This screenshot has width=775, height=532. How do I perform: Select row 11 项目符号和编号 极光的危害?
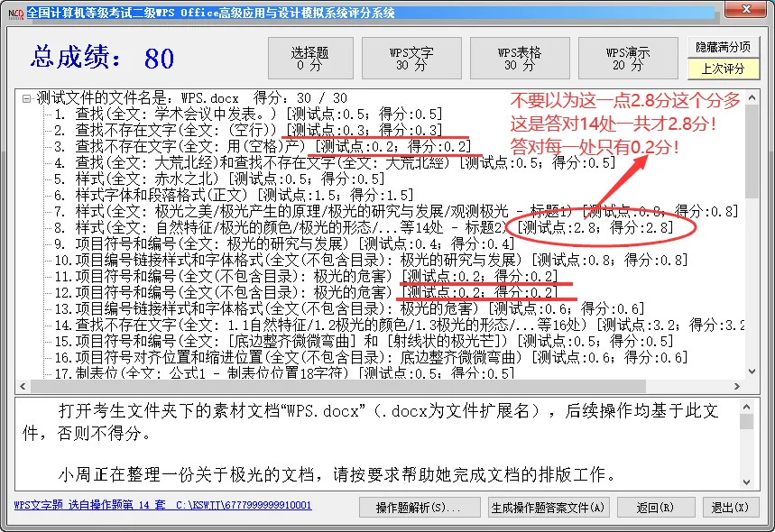coord(306,277)
